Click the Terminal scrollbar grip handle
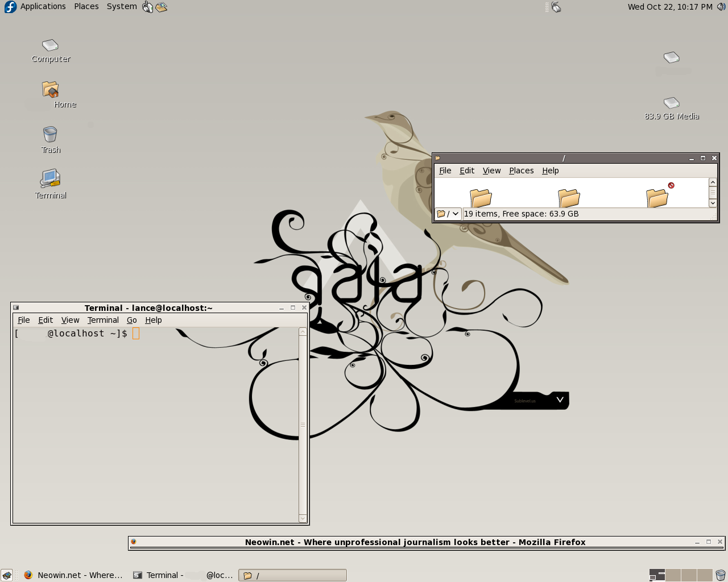The height and width of the screenshot is (582, 728). pos(303,425)
